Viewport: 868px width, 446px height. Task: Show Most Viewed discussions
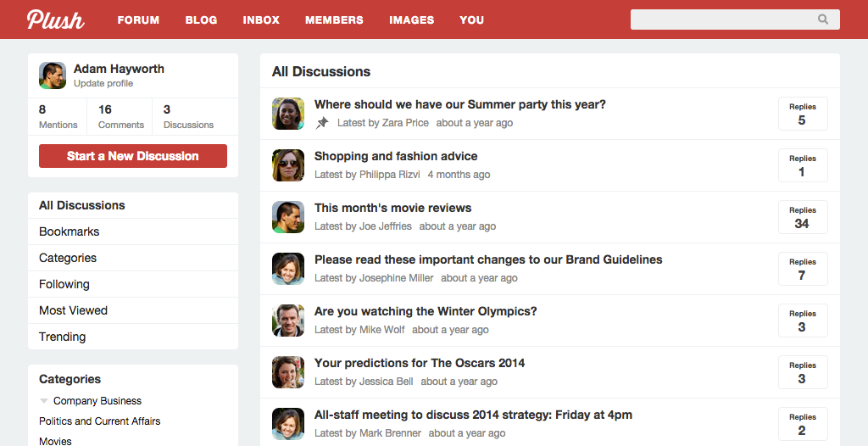[133, 310]
